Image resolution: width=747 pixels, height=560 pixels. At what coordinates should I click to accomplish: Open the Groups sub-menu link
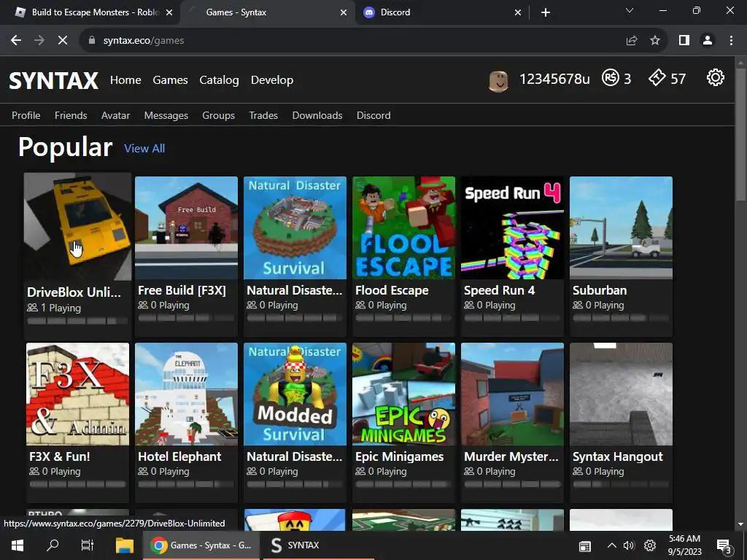click(x=219, y=115)
